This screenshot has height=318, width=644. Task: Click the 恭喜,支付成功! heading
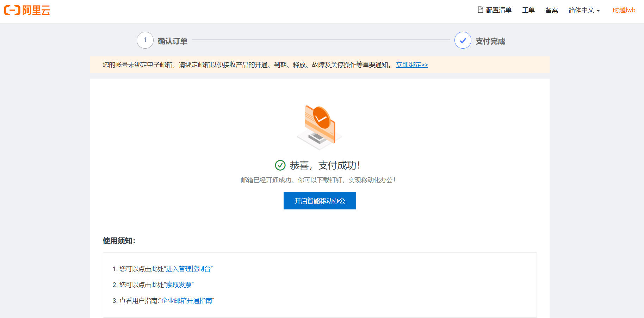tap(325, 165)
